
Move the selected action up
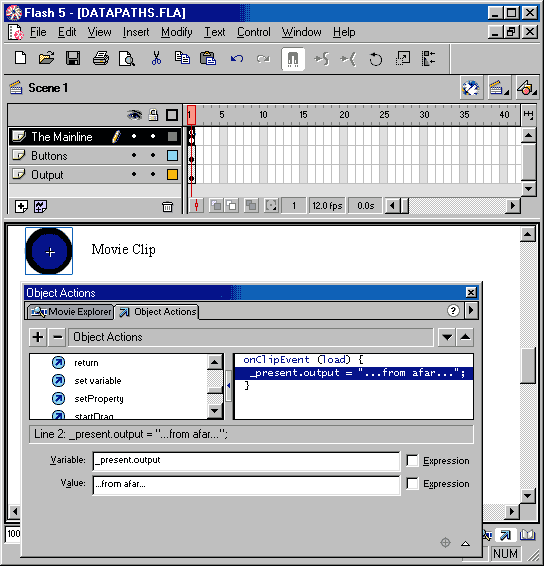(465, 337)
